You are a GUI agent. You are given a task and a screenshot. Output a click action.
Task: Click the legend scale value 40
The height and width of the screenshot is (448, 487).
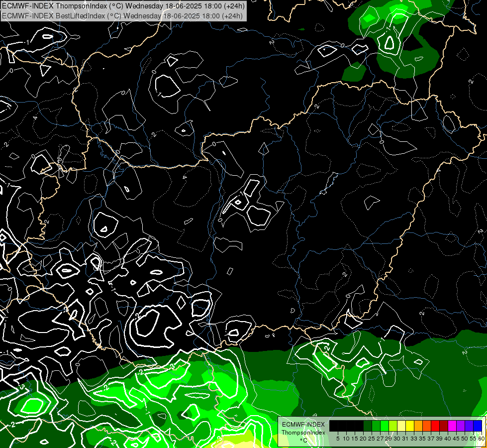pyautogui.click(x=448, y=439)
